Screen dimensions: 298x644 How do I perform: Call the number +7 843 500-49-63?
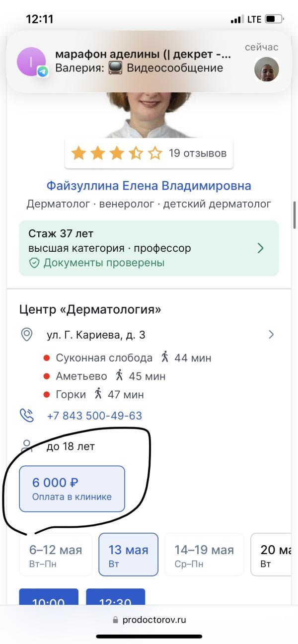click(94, 416)
